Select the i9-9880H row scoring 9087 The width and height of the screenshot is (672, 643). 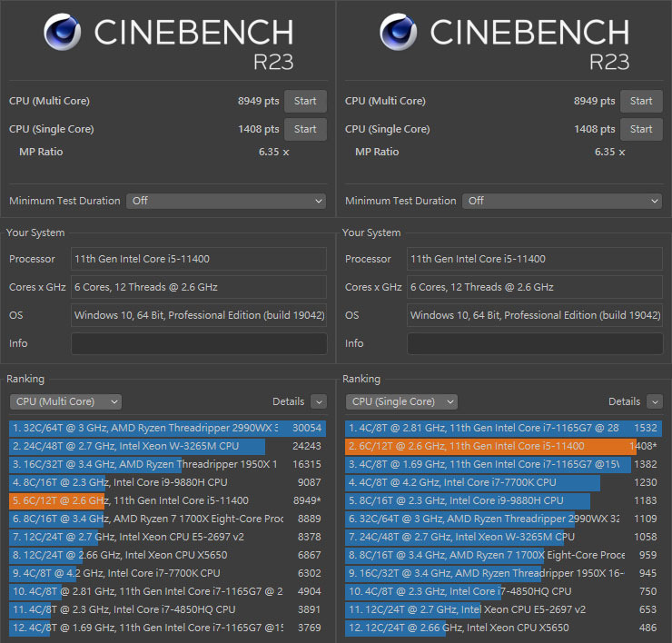168,482
